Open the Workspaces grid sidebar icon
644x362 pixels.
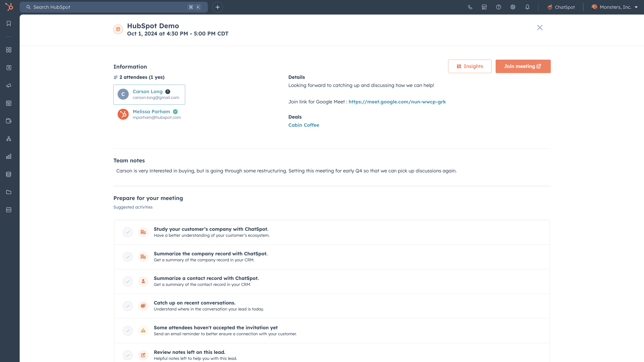click(x=9, y=50)
